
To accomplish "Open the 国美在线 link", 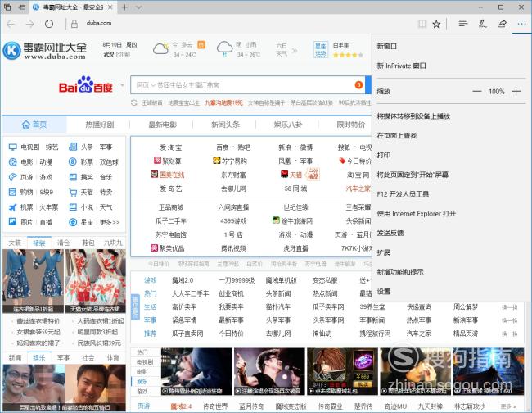I will click(x=168, y=175).
